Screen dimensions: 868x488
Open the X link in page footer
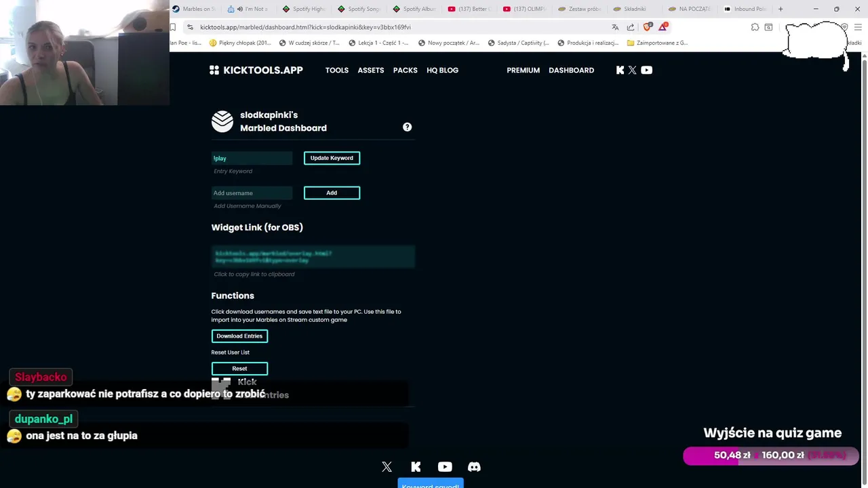(387, 466)
